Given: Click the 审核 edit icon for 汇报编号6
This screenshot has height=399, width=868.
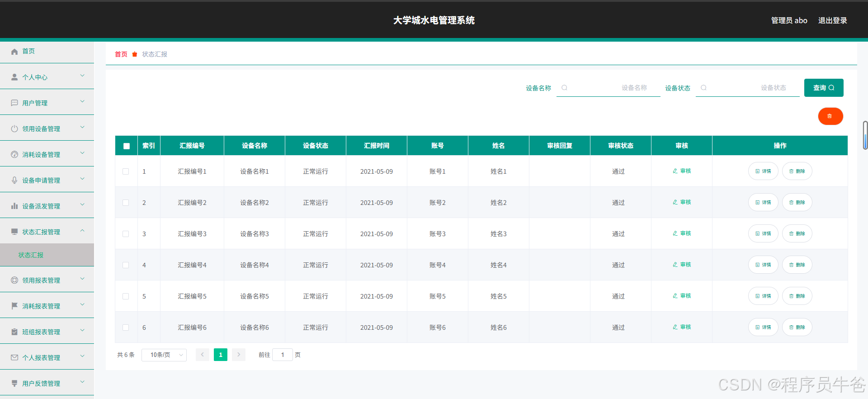Looking at the screenshot, I should (x=675, y=327).
